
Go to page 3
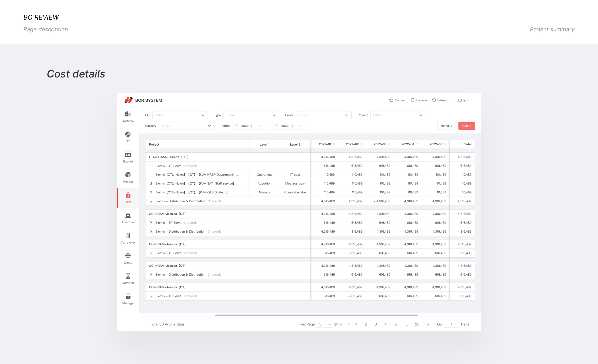click(376, 324)
